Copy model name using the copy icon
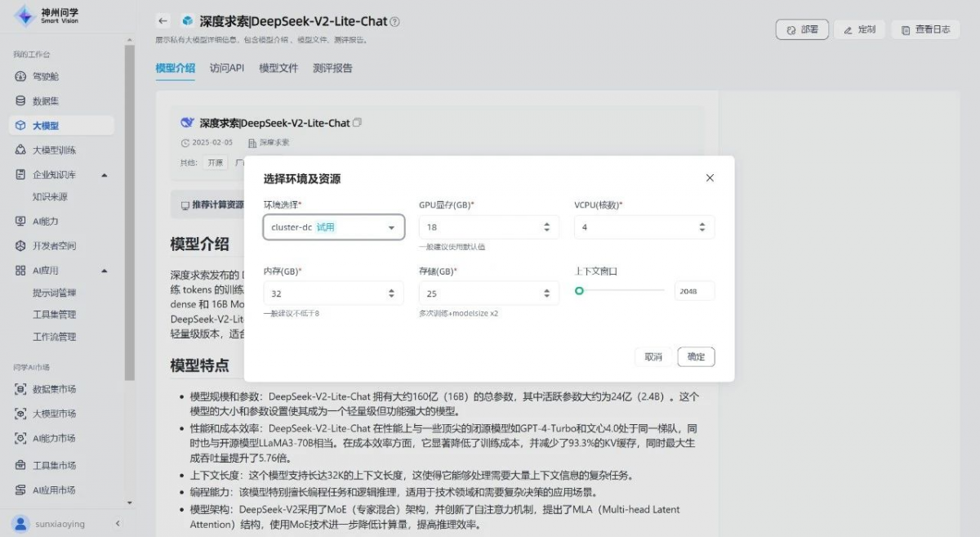 [357, 122]
